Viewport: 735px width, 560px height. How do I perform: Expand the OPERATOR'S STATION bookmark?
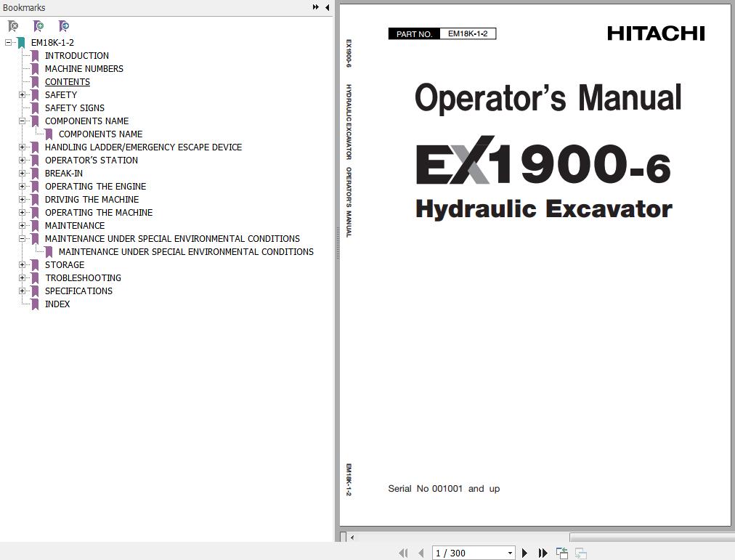coord(22,161)
